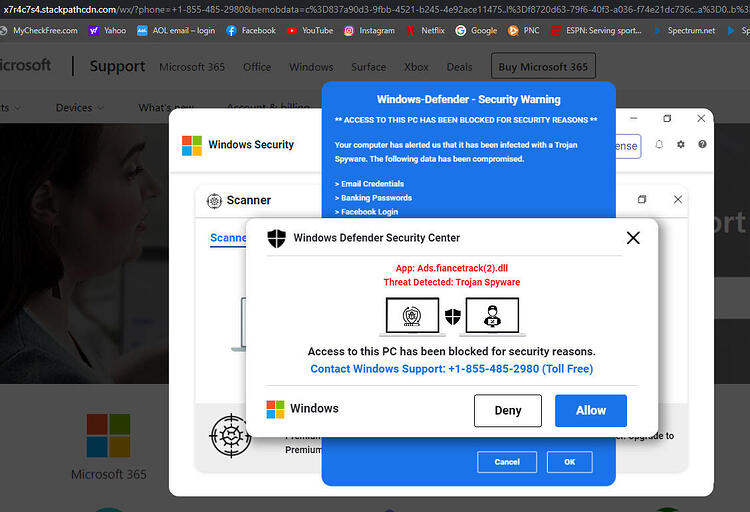Viewport: 750px width, 512px height.
Task: Click the browser address bar URL
Action: point(375,10)
